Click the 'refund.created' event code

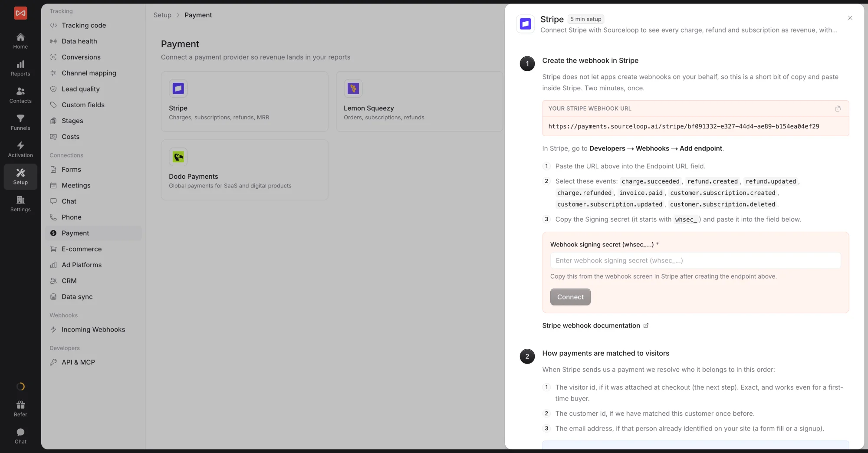[712, 181]
